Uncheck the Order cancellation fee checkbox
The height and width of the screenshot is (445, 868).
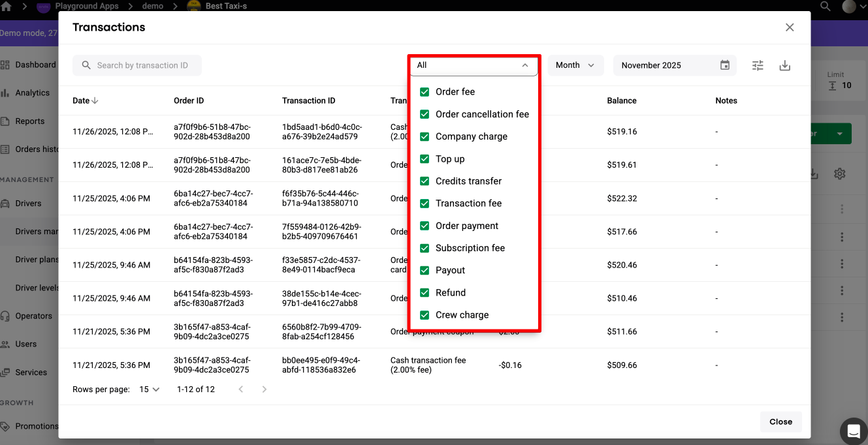[425, 114]
